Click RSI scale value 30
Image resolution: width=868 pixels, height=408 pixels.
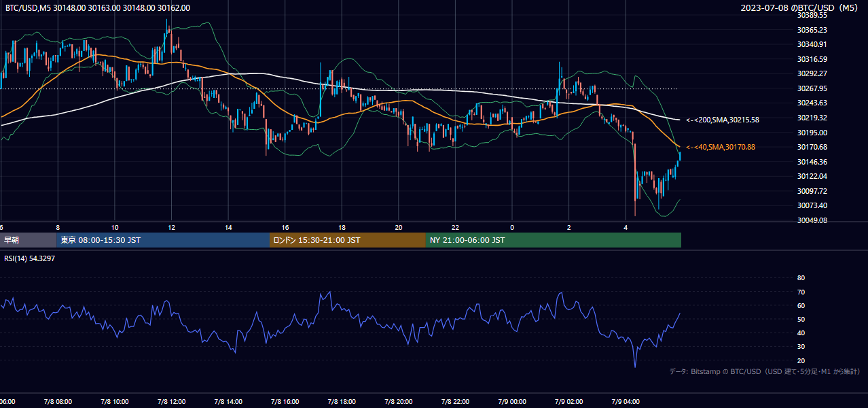tap(801, 347)
